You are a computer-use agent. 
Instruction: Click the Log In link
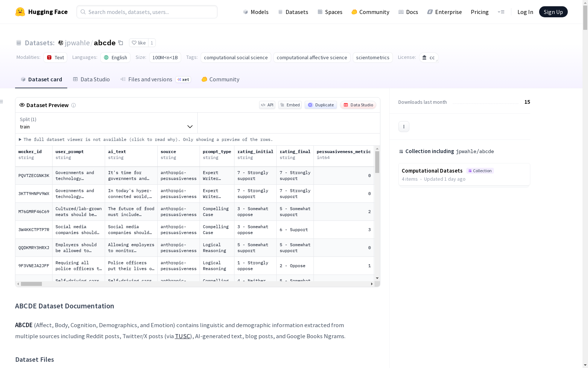[x=525, y=12]
